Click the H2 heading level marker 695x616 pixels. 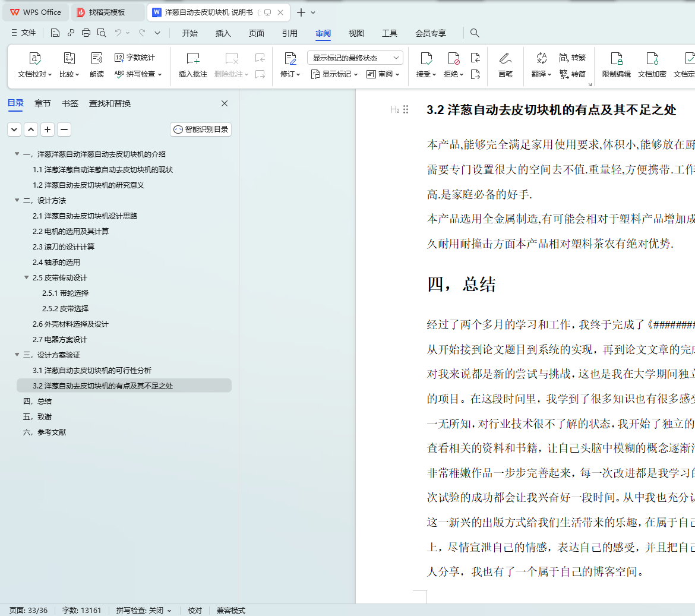394,109
